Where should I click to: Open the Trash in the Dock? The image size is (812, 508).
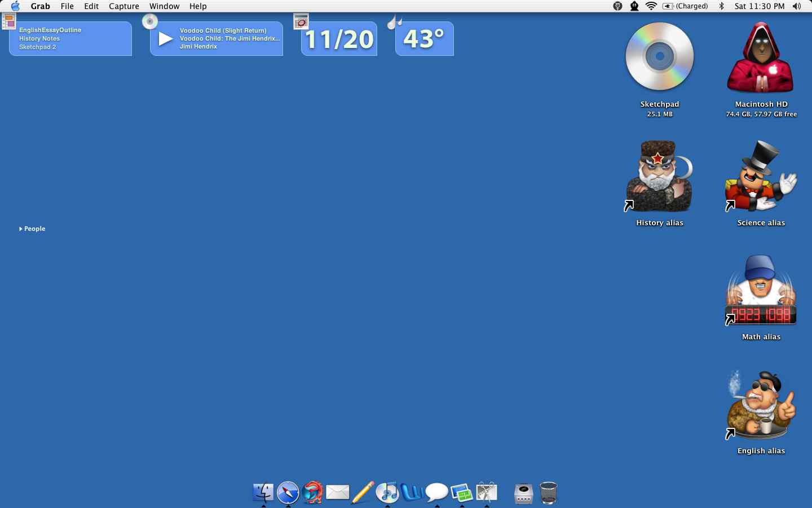click(x=549, y=493)
